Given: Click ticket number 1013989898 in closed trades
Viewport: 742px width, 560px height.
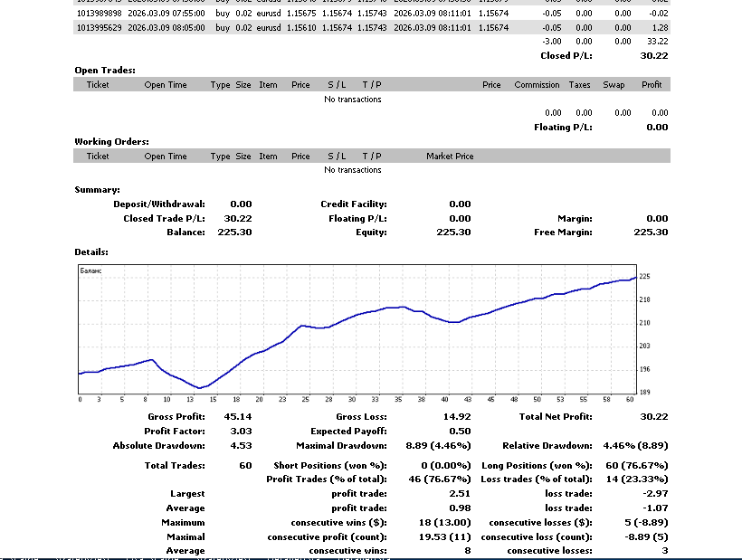Looking at the screenshot, I should [x=98, y=14].
